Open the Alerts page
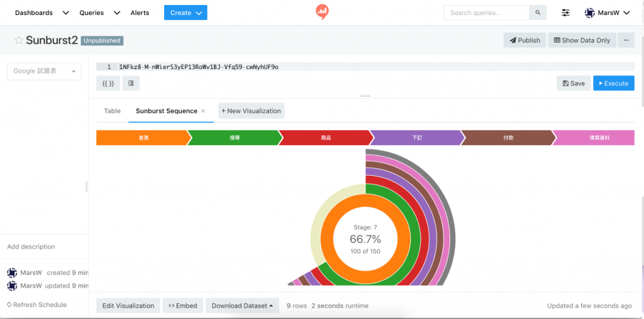 pos(140,13)
